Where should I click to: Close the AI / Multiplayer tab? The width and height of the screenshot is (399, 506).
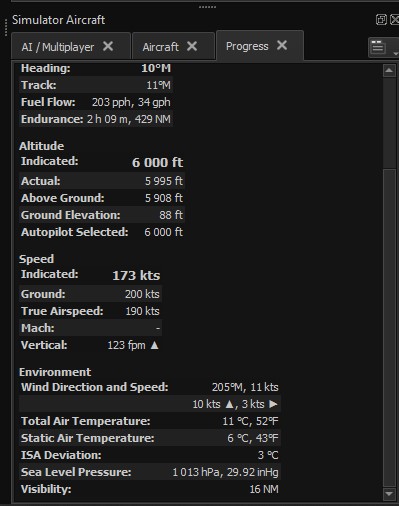click(108, 46)
